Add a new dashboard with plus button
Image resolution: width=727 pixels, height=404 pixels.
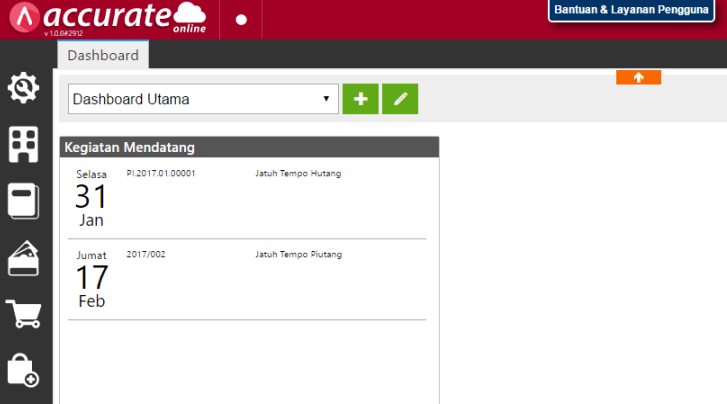361,99
